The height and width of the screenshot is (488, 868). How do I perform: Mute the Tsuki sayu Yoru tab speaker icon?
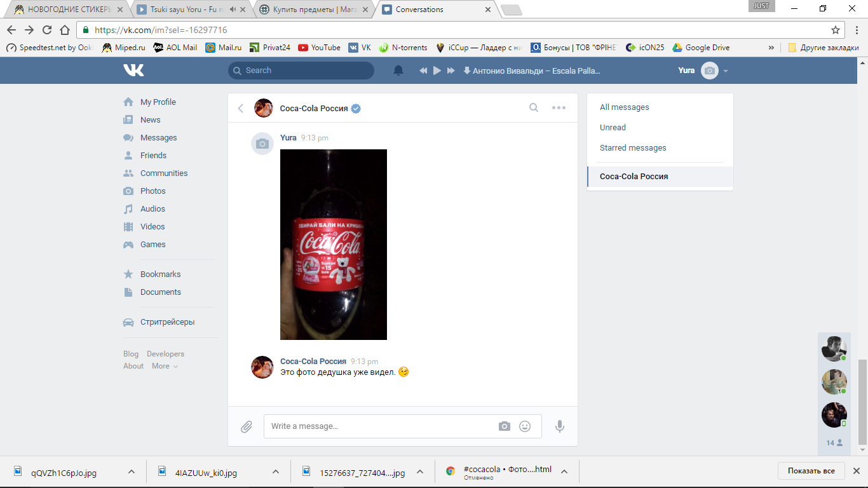233,10
